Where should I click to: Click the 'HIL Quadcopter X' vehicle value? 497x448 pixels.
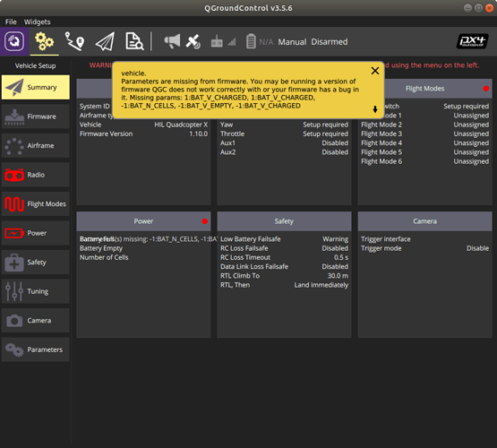(181, 125)
